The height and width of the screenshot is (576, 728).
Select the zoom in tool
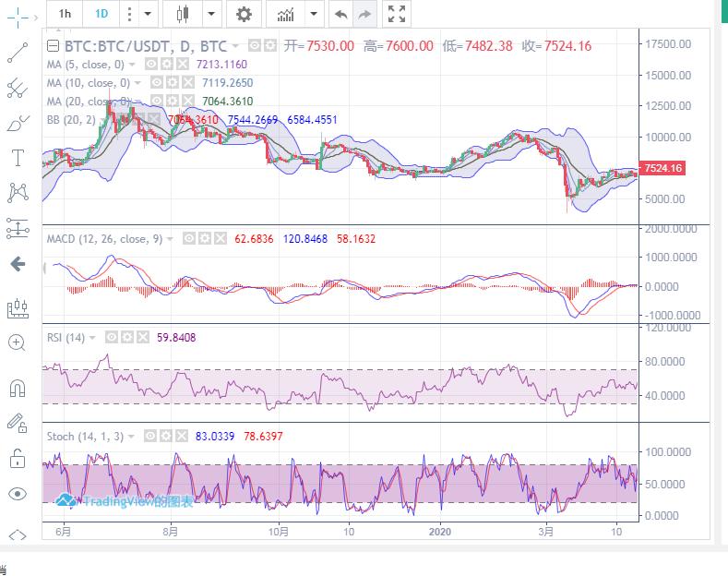click(x=17, y=342)
